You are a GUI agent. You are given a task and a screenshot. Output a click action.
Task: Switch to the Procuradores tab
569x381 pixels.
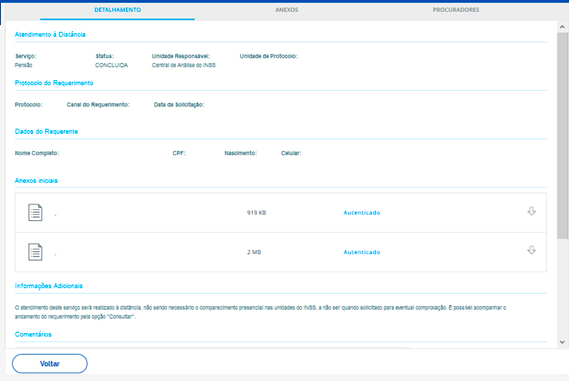coord(456,10)
